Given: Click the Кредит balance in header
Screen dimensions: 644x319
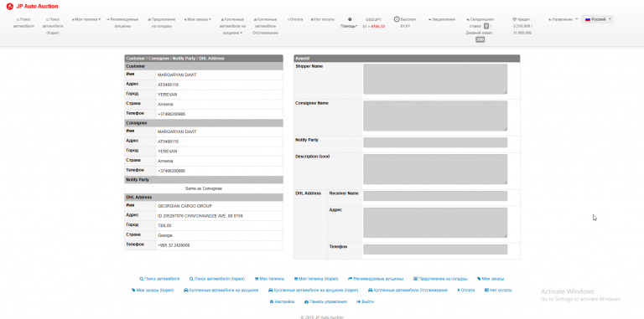Looking at the screenshot, I should point(522,26).
